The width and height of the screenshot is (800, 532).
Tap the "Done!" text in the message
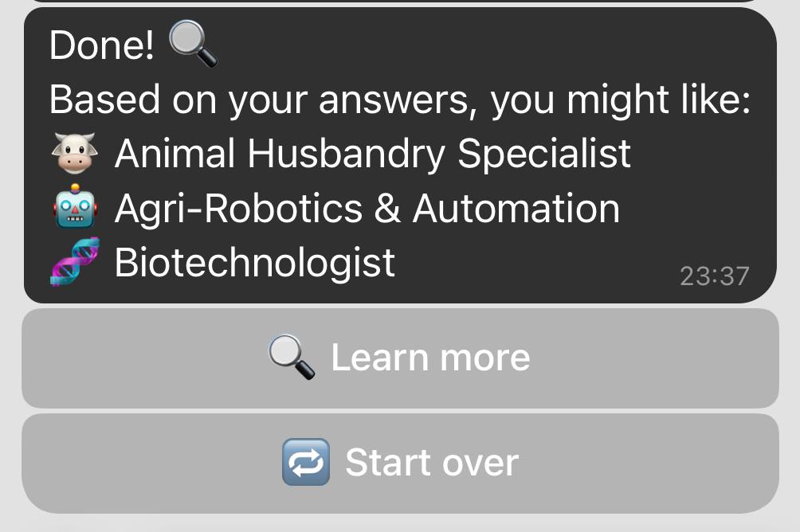point(102,46)
